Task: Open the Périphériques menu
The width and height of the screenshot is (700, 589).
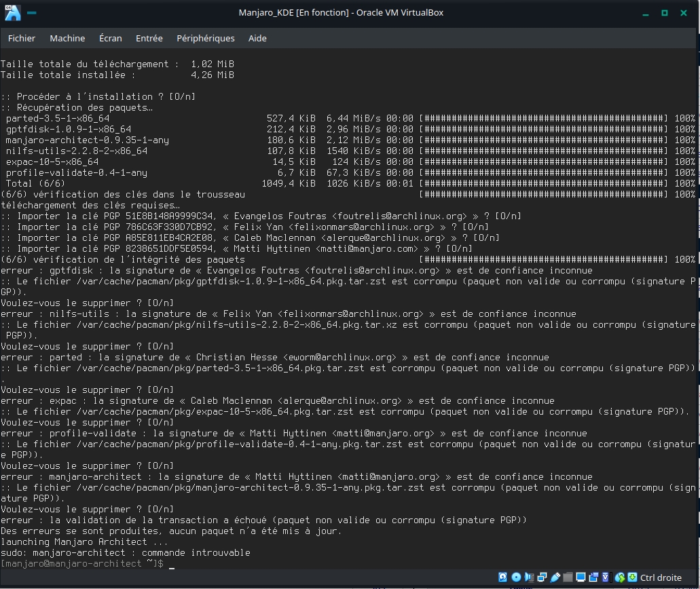Action: pyautogui.click(x=205, y=38)
